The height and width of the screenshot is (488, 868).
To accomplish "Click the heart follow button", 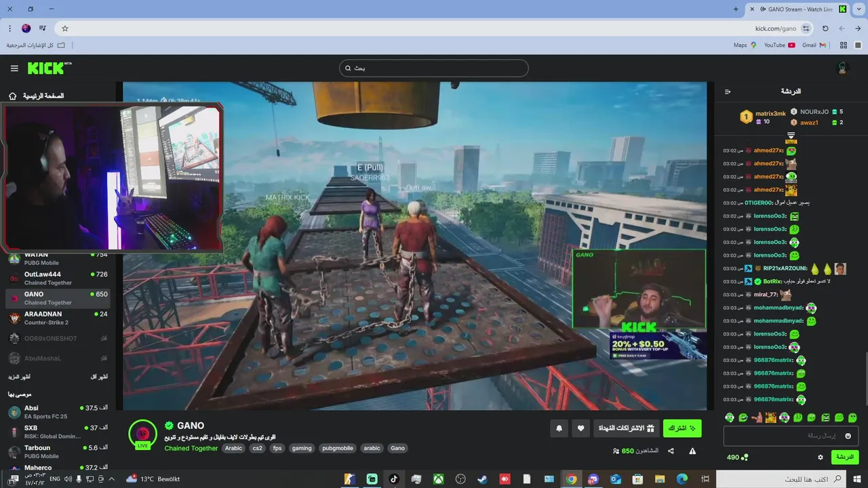I will (x=580, y=428).
